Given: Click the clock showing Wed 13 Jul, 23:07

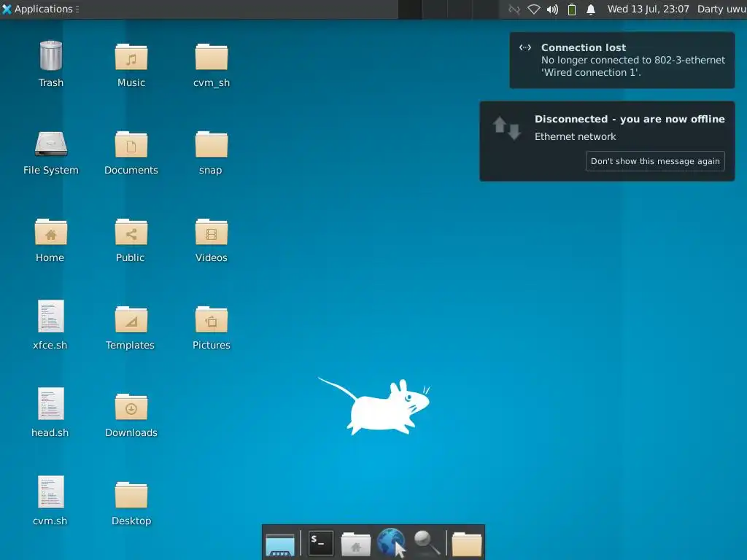Looking at the screenshot, I should (x=648, y=9).
